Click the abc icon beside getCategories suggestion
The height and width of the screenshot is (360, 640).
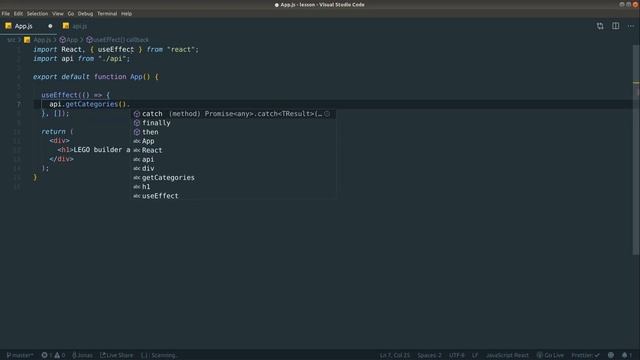click(x=137, y=178)
